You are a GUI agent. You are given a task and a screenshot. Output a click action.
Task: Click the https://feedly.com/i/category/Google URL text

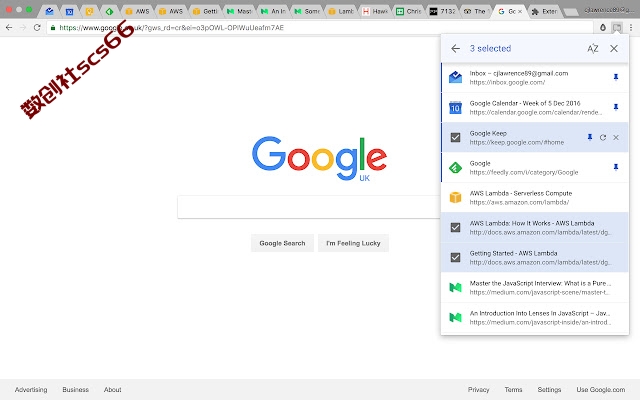[524, 172]
